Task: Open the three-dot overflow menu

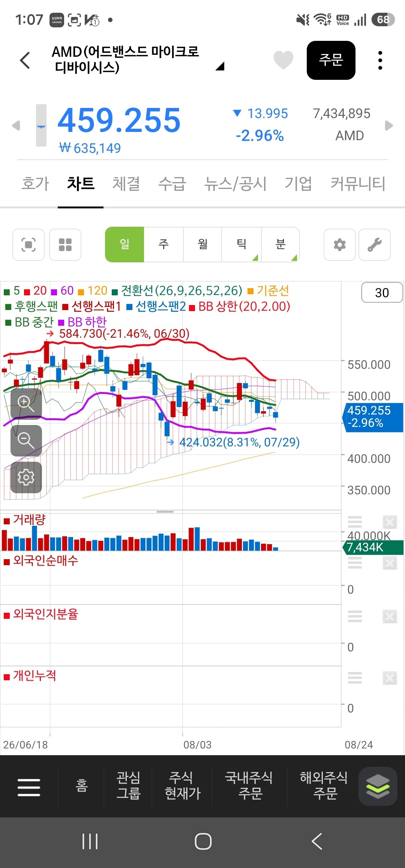Action: click(380, 60)
